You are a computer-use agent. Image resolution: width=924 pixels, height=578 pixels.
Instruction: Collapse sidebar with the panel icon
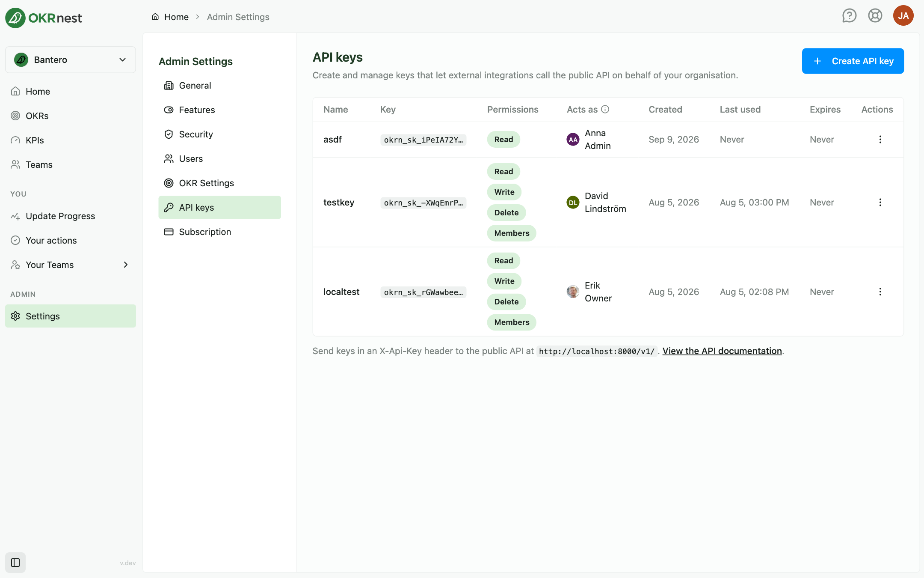coord(15,563)
